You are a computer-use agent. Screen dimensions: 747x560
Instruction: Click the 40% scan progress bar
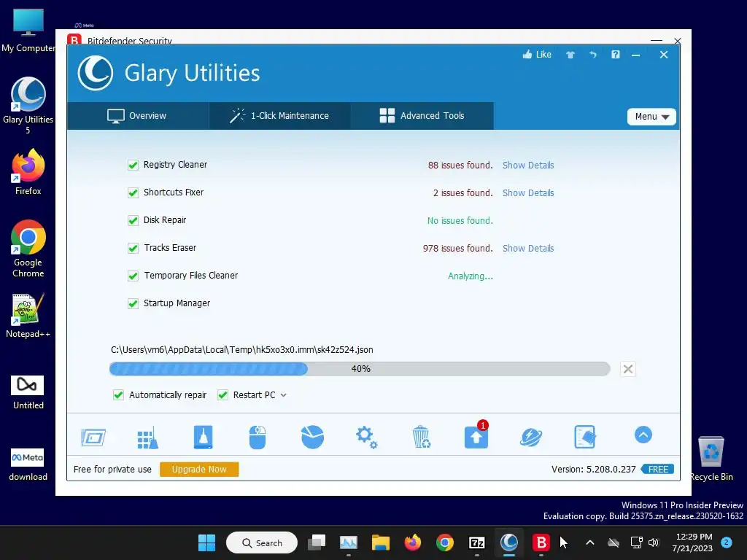coord(360,369)
